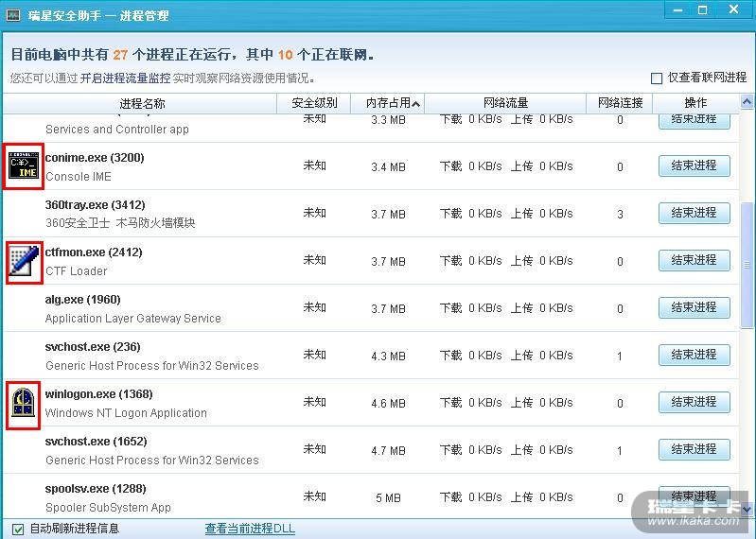Click the scrollbar down arrow
Viewport: 756px width, 539px height.
[747, 509]
